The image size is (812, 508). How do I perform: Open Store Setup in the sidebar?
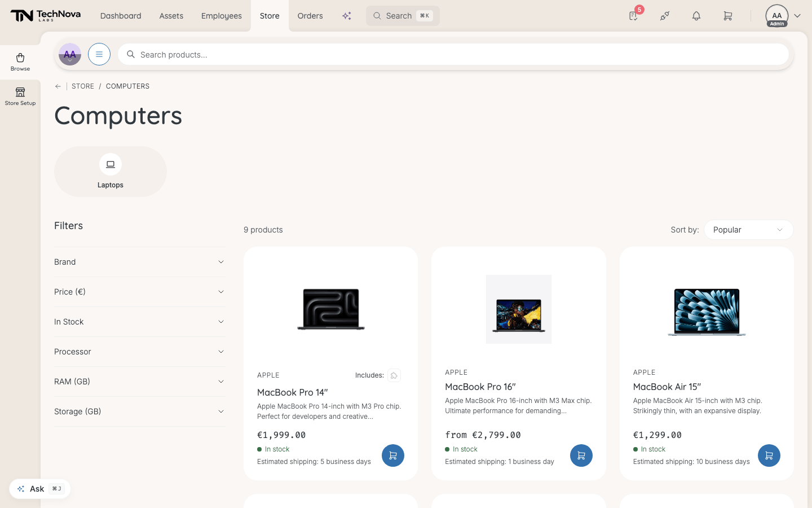click(x=20, y=97)
